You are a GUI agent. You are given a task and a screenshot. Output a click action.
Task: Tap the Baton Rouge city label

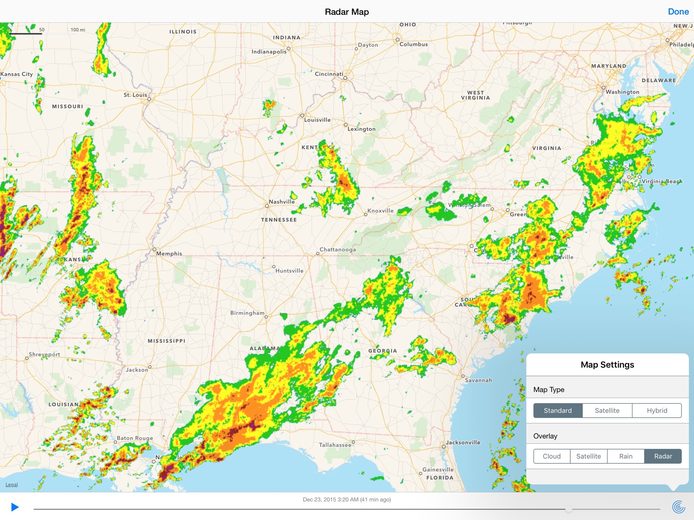tap(135, 438)
